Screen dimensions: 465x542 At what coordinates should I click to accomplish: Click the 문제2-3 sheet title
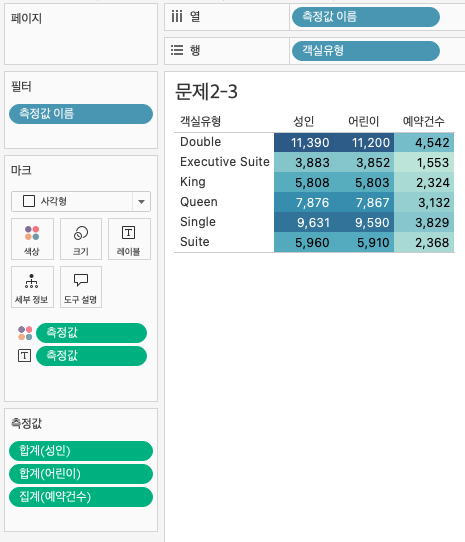206,92
